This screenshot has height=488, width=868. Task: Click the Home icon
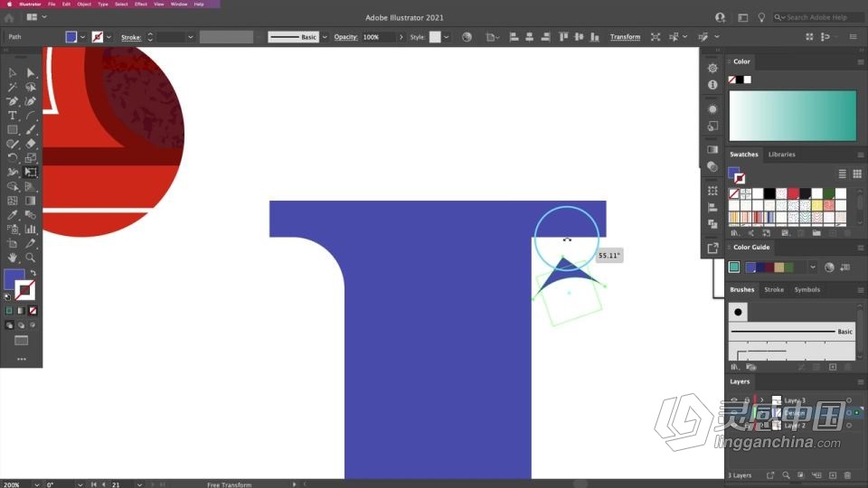point(9,18)
